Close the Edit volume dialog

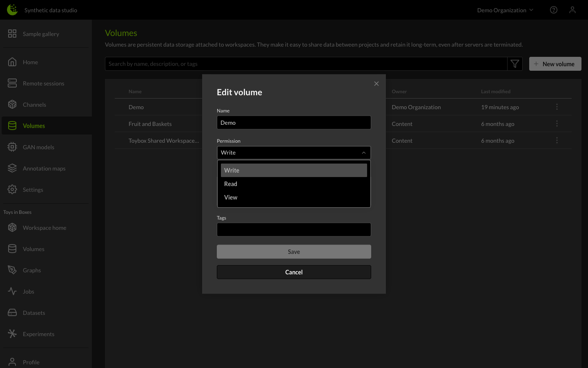click(x=376, y=83)
